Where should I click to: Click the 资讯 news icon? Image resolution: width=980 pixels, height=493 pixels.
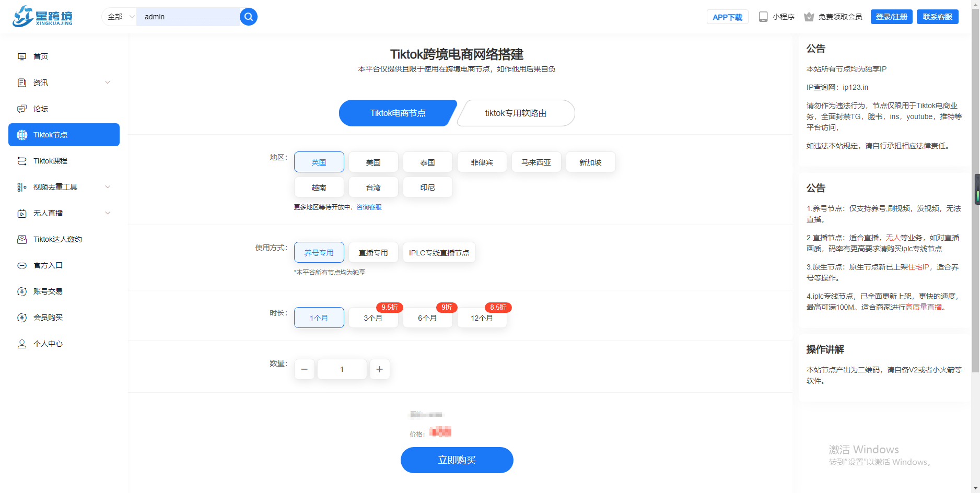point(22,83)
